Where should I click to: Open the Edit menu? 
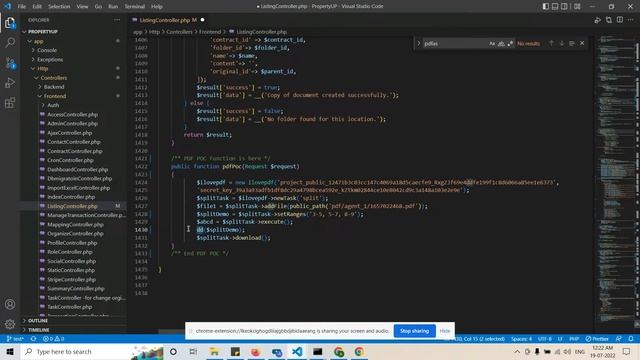click(x=37, y=7)
